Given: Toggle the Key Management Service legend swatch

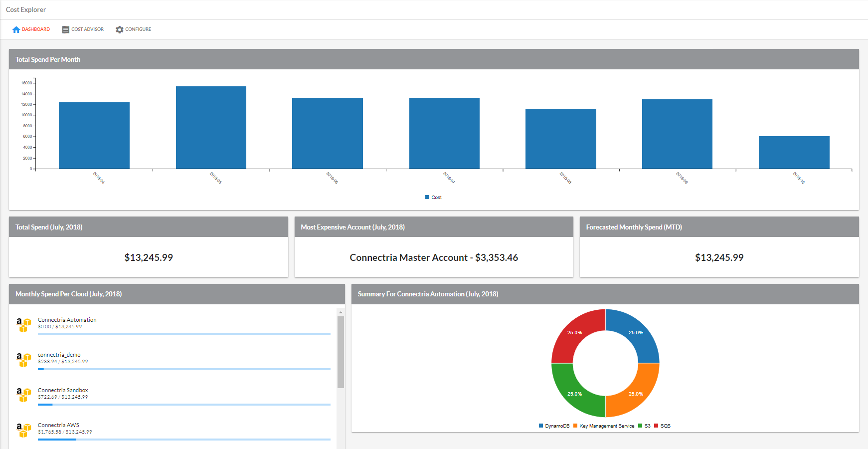Looking at the screenshot, I should coord(575,426).
